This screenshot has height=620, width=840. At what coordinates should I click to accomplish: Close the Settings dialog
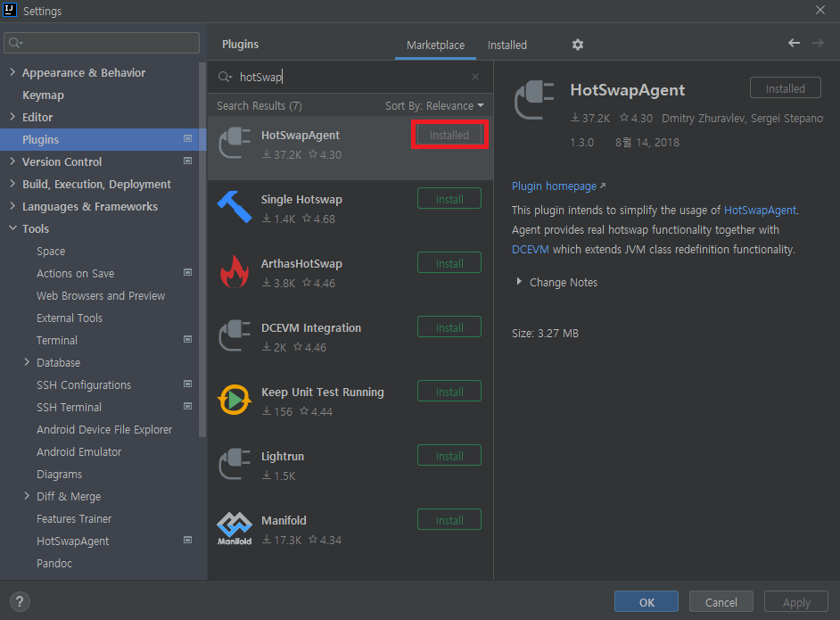819,10
